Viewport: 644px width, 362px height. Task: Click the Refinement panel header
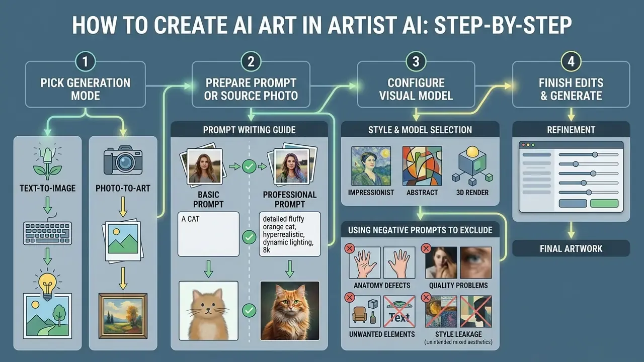pyautogui.click(x=571, y=130)
